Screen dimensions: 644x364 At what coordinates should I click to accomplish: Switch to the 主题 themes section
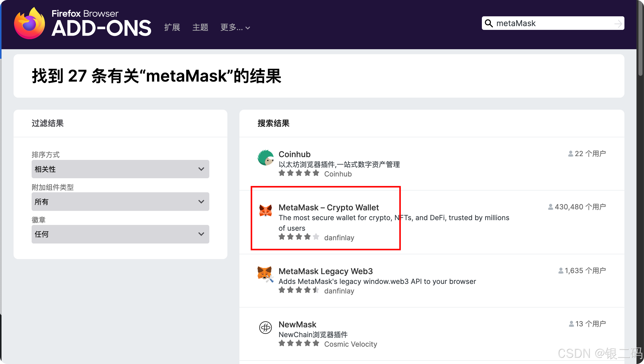(200, 27)
